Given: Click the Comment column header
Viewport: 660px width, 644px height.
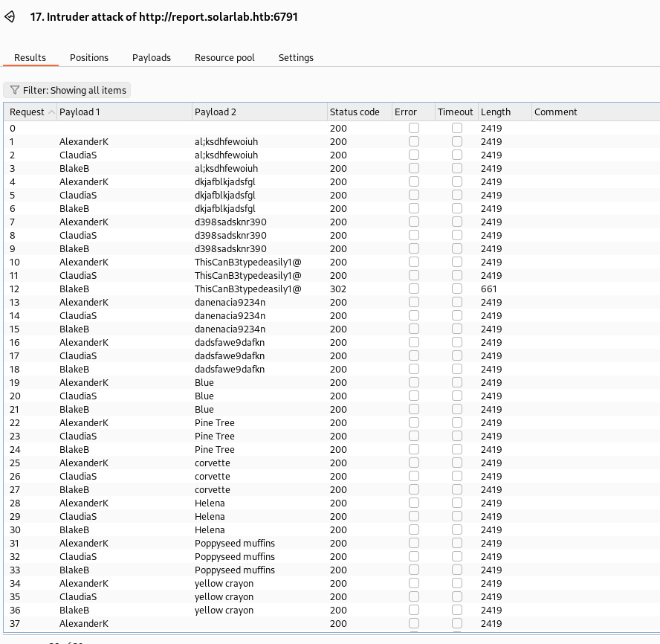Looking at the screenshot, I should pyautogui.click(x=556, y=112).
